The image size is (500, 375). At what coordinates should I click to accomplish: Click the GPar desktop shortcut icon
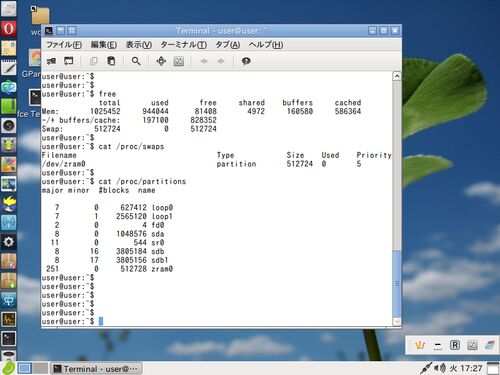point(35,58)
